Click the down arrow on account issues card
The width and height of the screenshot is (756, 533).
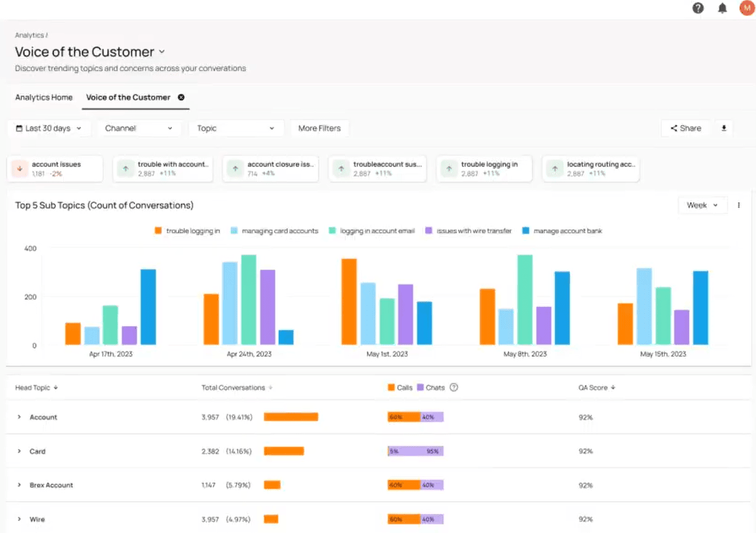(19, 169)
